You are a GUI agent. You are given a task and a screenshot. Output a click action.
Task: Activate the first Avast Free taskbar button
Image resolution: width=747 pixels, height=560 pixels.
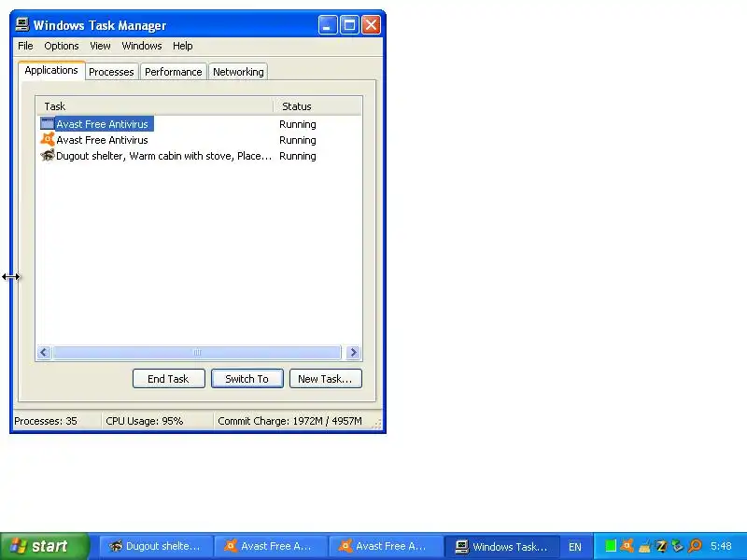pos(270,546)
